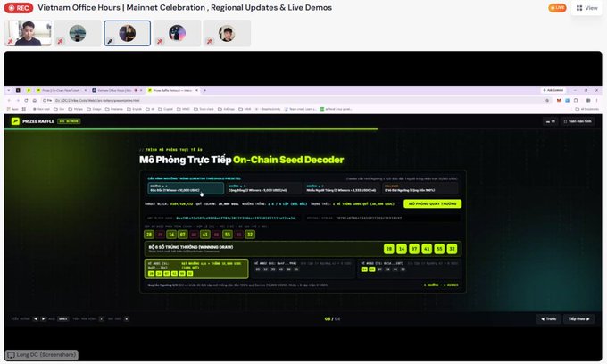Select the second participant avatar tile
607x364 pixels.
point(78,33)
